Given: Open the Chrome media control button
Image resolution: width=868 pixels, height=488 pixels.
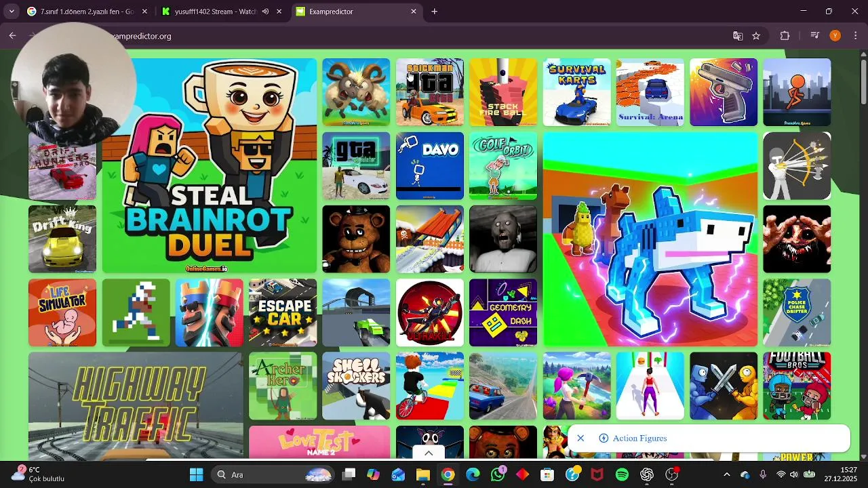Looking at the screenshot, I should click(815, 36).
